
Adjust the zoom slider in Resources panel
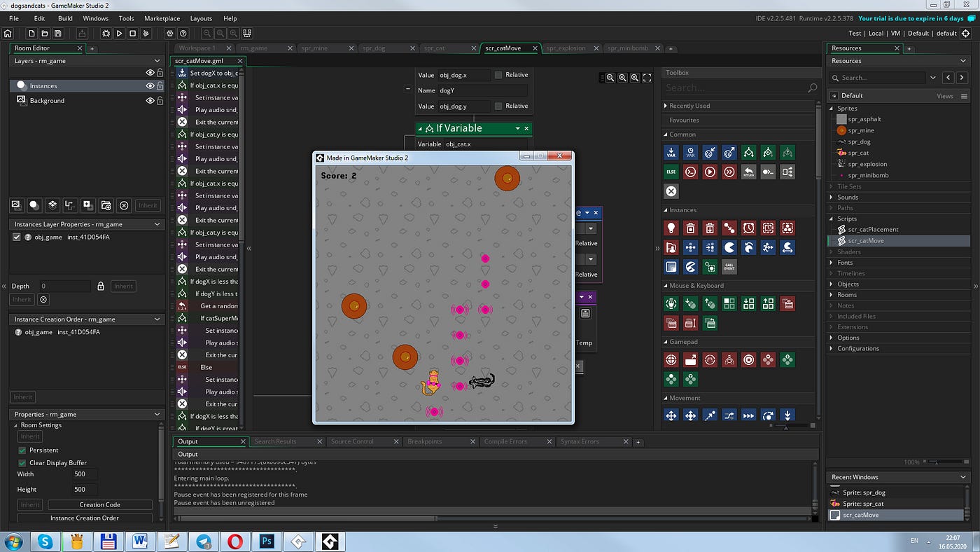click(935, 462)
